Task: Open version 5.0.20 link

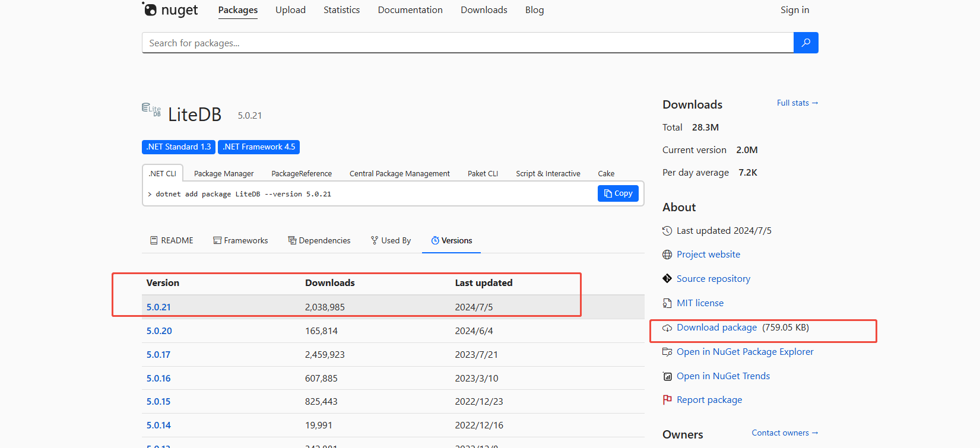Action: coord(159,331)
